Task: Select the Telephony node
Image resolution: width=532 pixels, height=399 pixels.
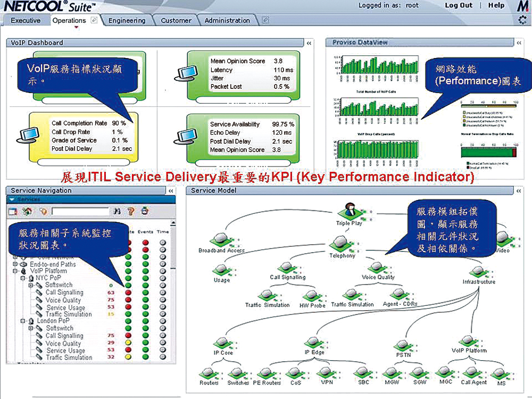Action: coord(342,247)
